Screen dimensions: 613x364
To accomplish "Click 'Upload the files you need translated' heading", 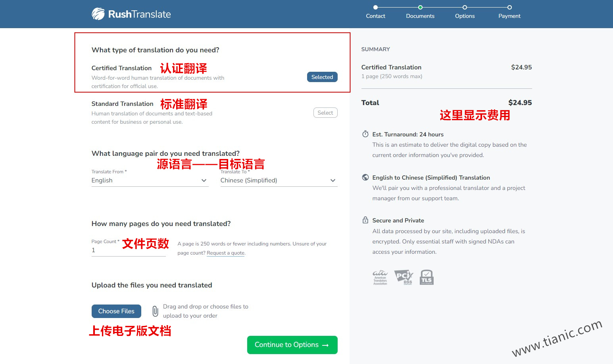I will (x=152, y=285).
